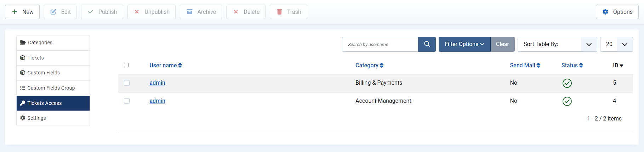Open admin link in Billing & Payments row
Image resolution: width=644 pixels, height=152 pixels.
[157, 83]
